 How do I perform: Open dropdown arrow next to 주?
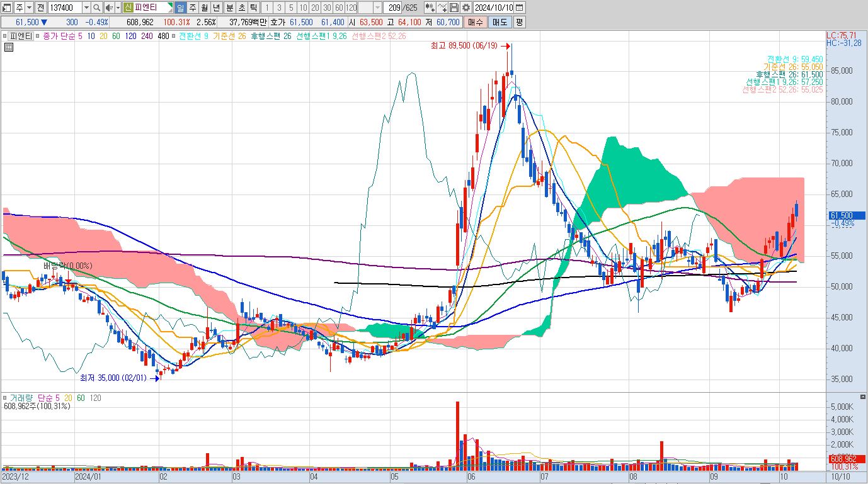tap(28, 8)
